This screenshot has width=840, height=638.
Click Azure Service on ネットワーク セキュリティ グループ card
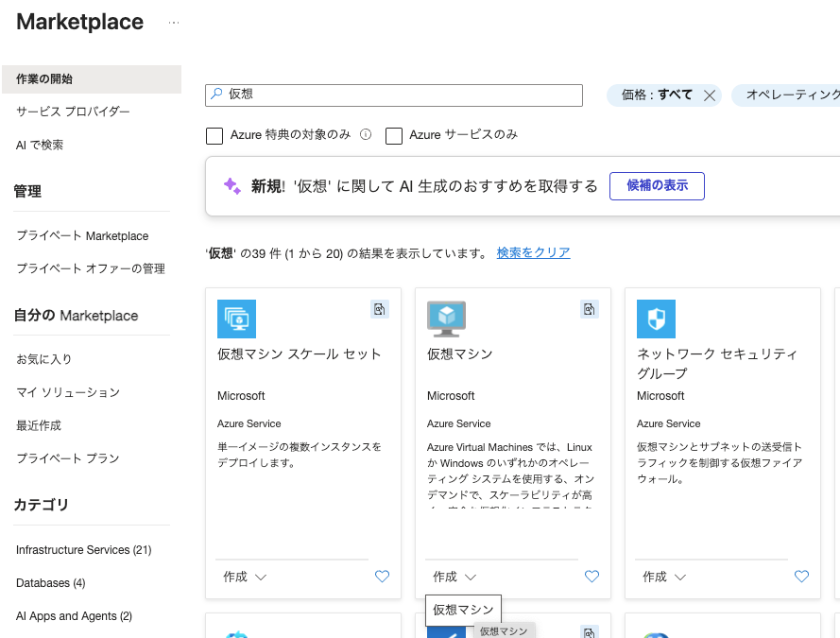click(669, 423)
